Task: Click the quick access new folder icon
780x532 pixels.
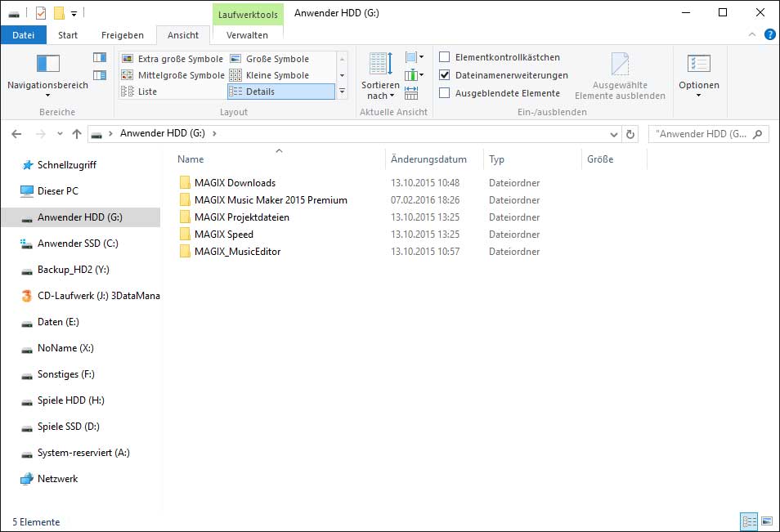Action: pyautogui.click(x=59, y=13)
